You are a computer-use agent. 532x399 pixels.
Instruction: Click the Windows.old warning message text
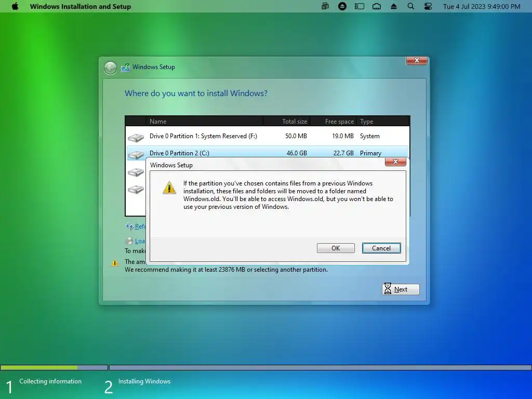pyautogui.click(x=288, y=195)
